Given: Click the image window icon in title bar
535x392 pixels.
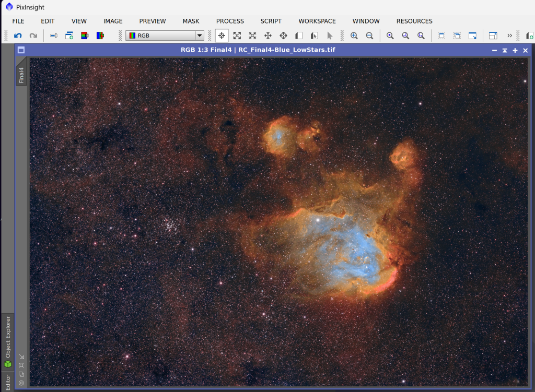Looking at the screenshot, I should tap(21, 51).
